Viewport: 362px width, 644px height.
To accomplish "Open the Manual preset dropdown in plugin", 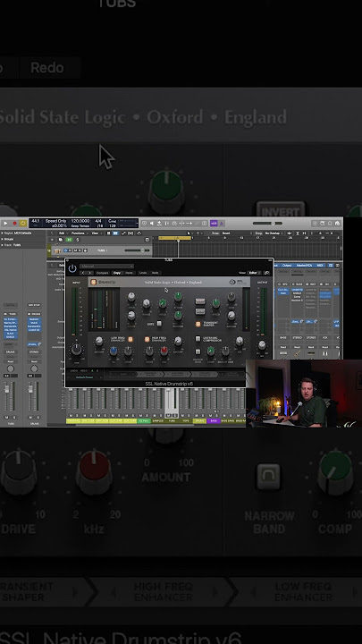I will tap(106, 267).
